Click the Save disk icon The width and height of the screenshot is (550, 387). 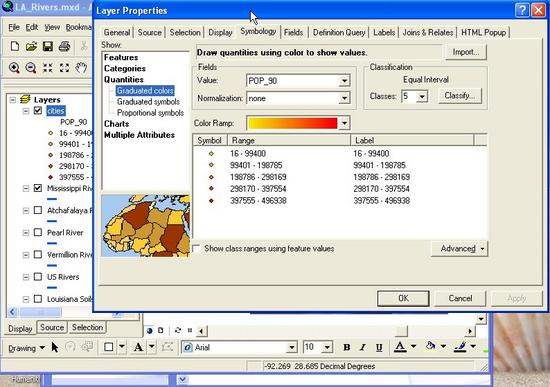coord(48,46)
